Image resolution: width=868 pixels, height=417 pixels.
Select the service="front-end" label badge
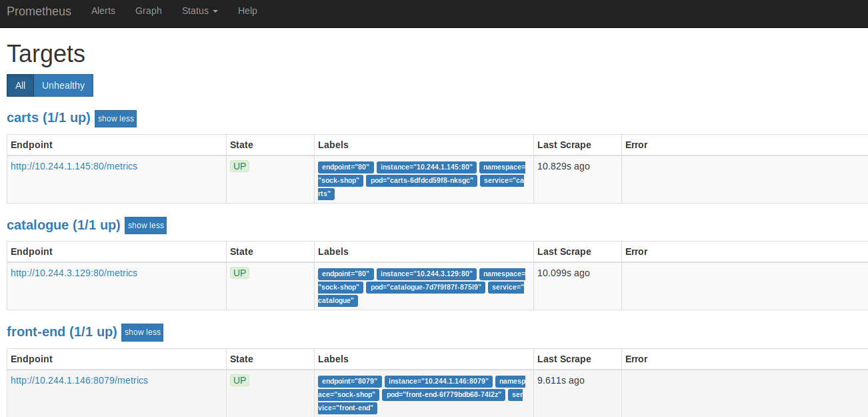pyautogui.click(x=347, y=408)
